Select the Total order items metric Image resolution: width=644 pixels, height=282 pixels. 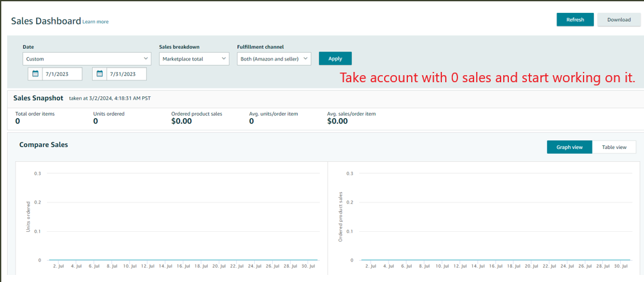(35, 118)
